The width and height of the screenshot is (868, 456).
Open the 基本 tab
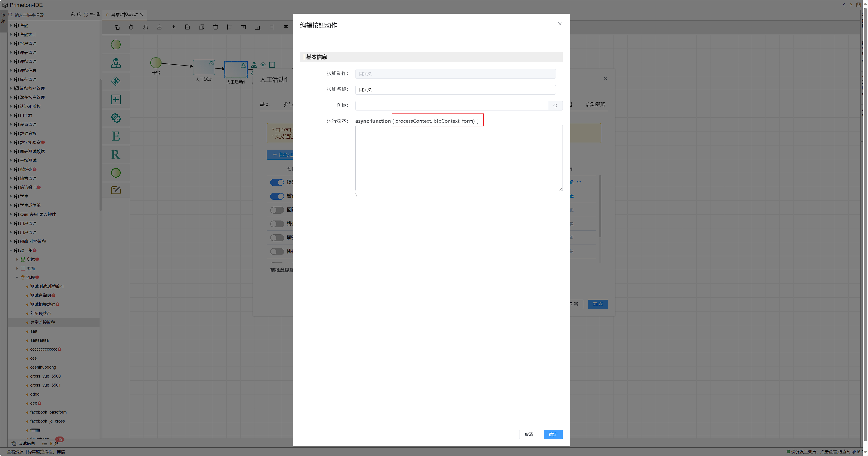click(x=264, y=104)
